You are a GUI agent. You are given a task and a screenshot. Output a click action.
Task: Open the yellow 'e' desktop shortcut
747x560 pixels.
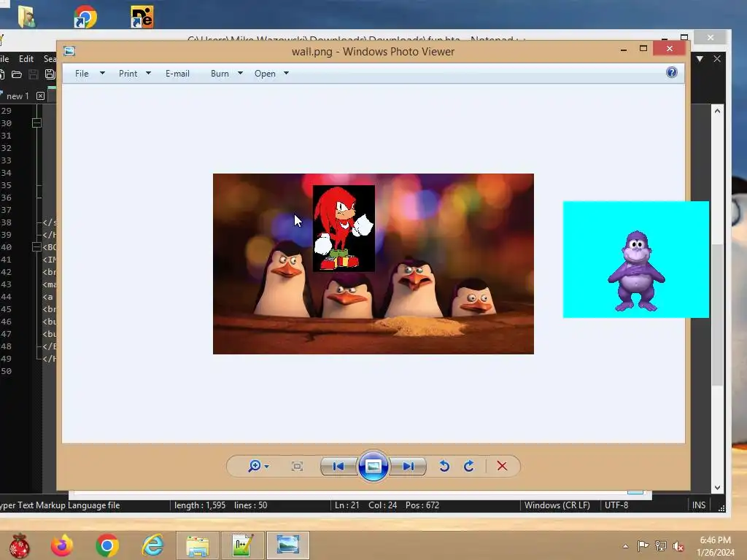click(x=142, y=17)
